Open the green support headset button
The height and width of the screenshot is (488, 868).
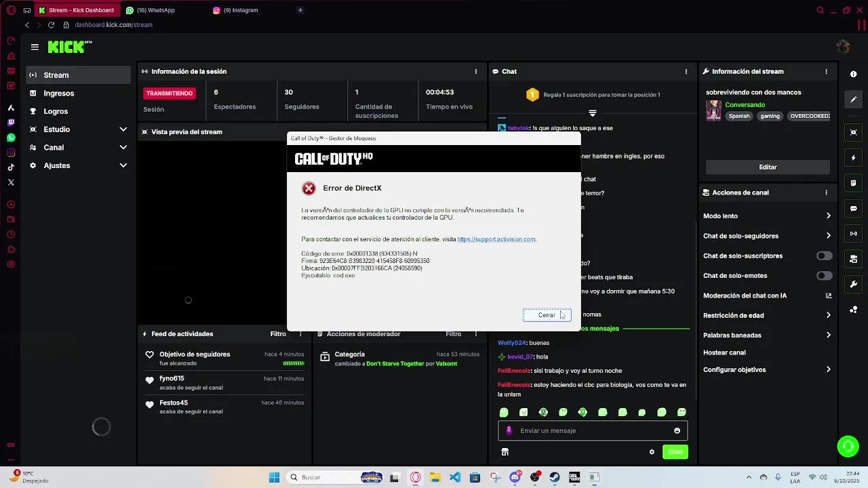[x=848, y=446]
